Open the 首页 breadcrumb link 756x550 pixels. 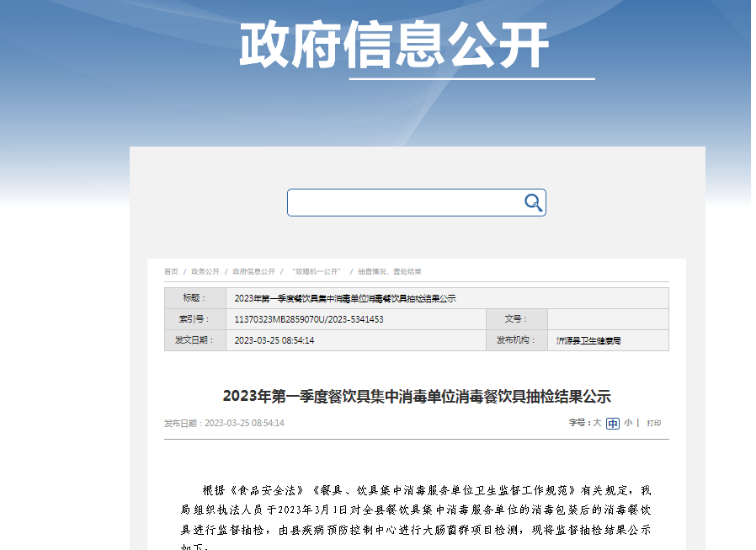171,272
